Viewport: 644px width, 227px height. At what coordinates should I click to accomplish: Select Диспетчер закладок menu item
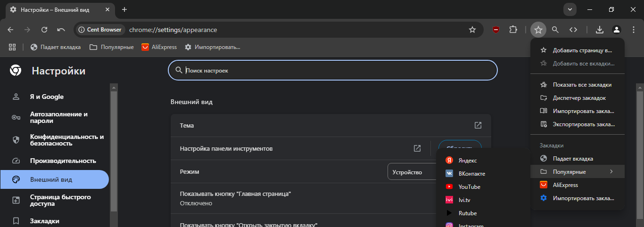[578, 98]
